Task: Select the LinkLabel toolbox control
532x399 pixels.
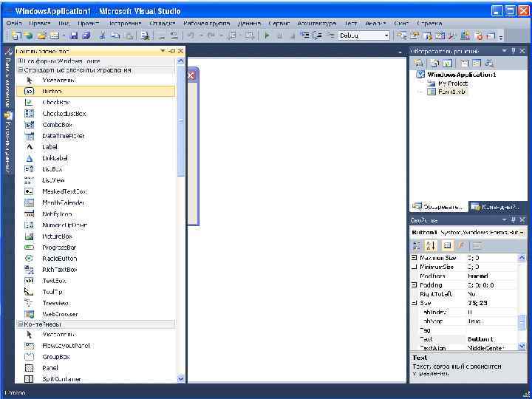Action: [95, 158]
